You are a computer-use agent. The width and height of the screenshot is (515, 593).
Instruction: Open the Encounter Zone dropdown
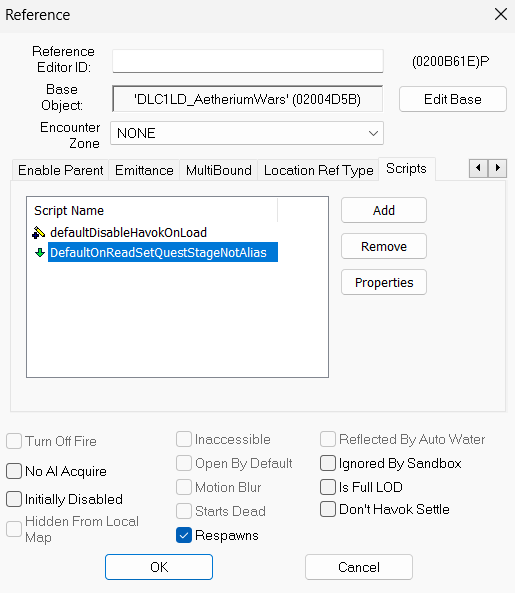click(x=247, y=133)
